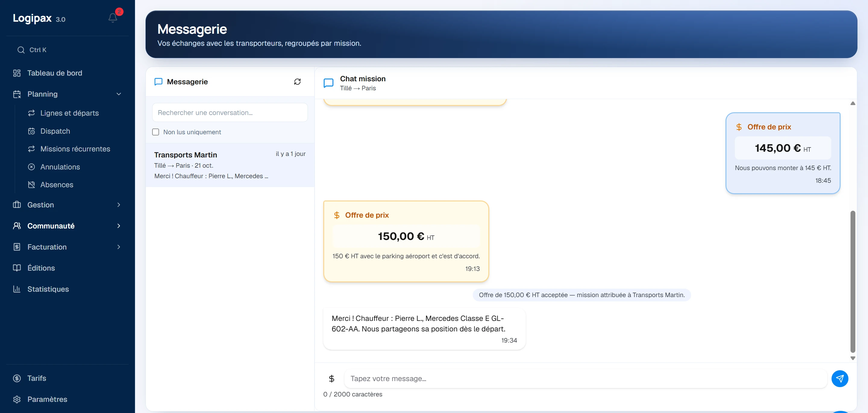Click the Dispatch calendar-clock icon

pyautogui.click(x=31, y=131)
